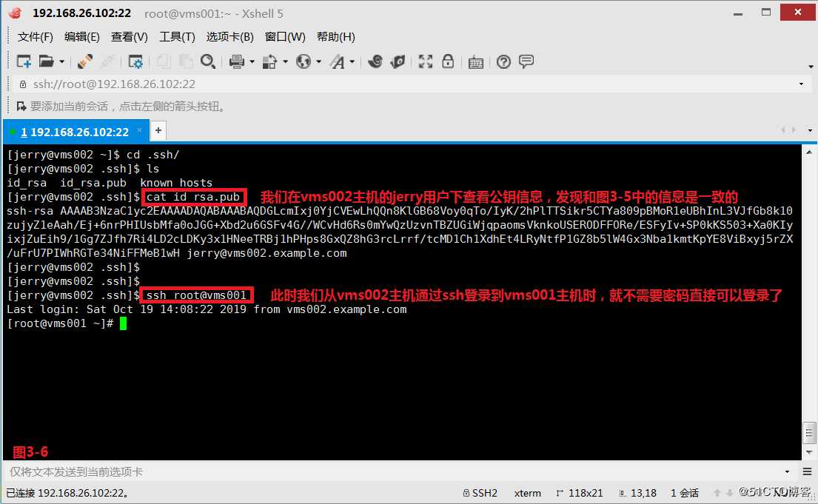Toggle the screen lock icon
Viewport: 818px width, 504px height.
click(x=449, y=61)
